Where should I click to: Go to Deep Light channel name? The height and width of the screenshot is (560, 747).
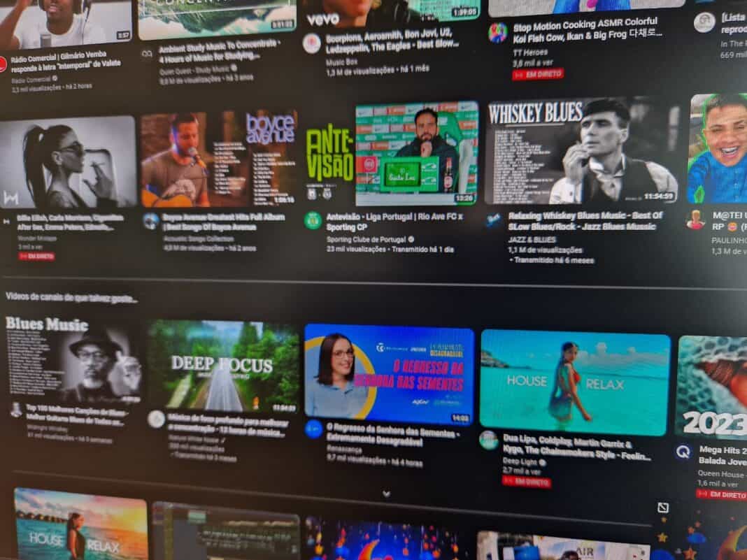tap(520, 461)
